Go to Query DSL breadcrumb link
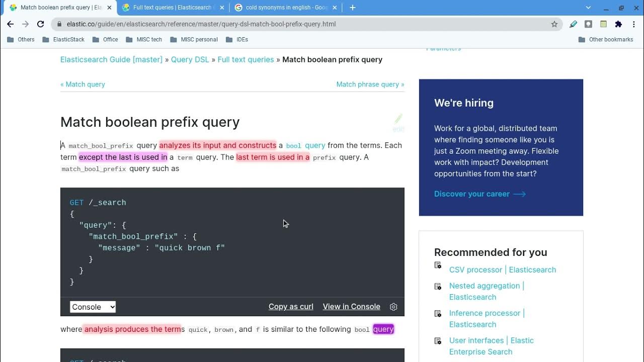The image size is (644, 362). click(x=190, y=59)
